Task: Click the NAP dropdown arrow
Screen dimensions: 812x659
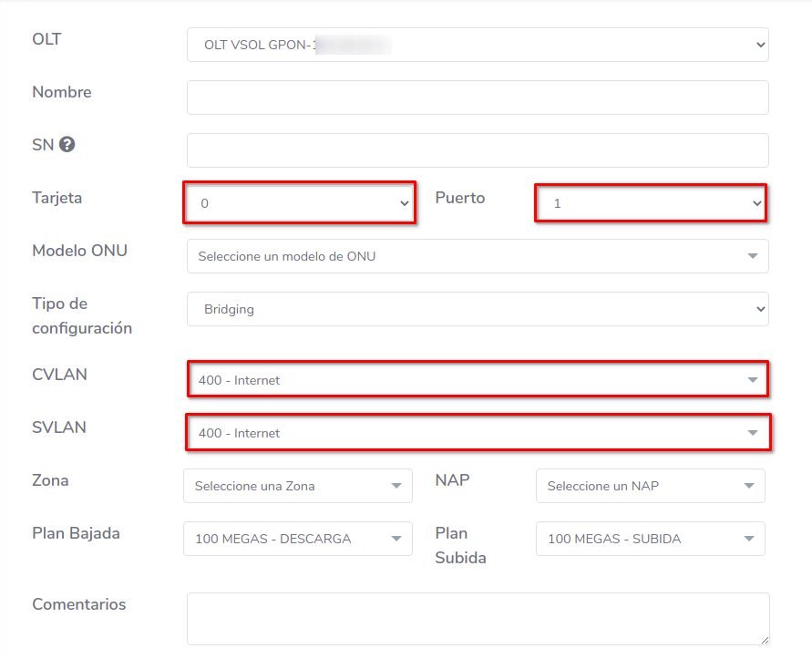Action: [x=749, y=486]
